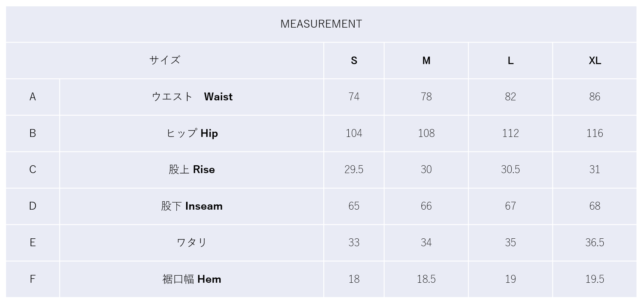The image size is (644, 304).
Task: Click the ウエスト Waist row label
Action: pyautogui.click(x=192, y=97)
